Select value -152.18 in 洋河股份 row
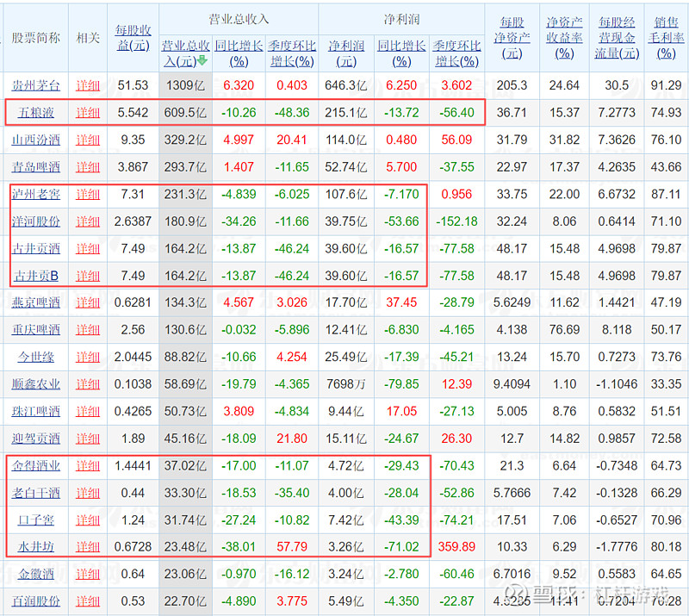Viewport: 689px width, 616px height. point(456,221)
